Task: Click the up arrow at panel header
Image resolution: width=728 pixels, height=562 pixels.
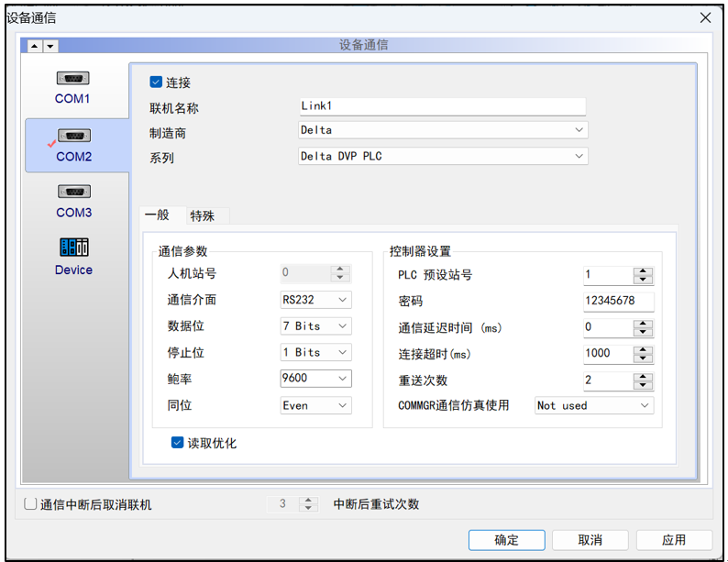Action: (x=34, y=46)
